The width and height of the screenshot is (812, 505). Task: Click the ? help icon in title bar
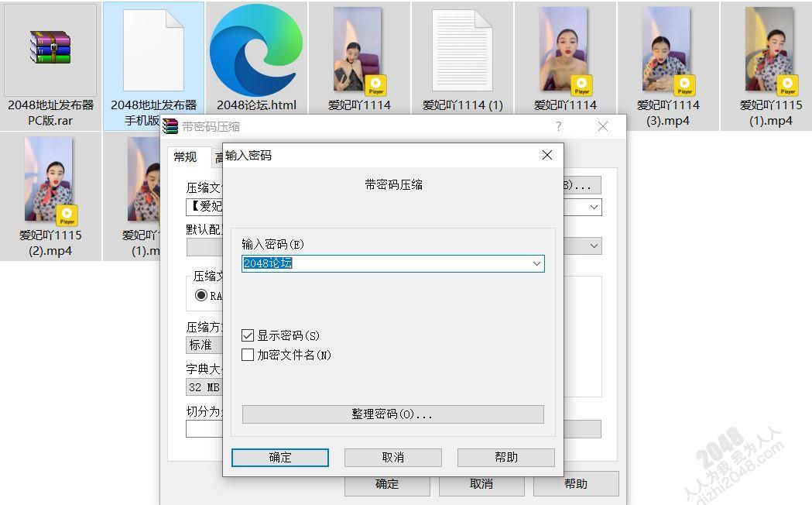pos(559,127)
